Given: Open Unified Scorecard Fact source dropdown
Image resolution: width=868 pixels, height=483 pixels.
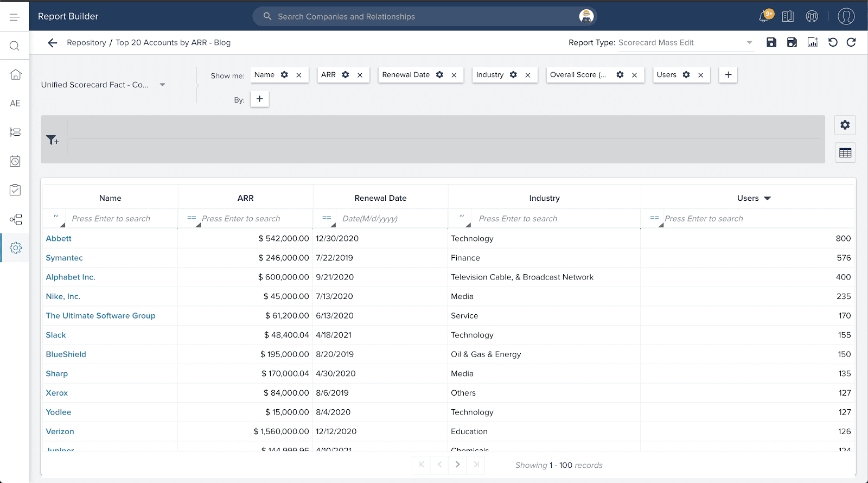Looking at the screenshot, I should point(162,85).
